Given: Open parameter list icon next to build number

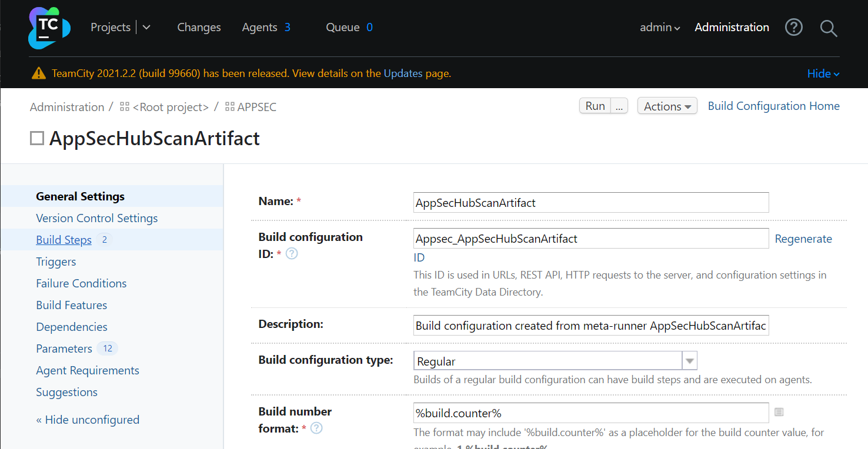Looking at the screenshot, I should (x=779, y=412).
